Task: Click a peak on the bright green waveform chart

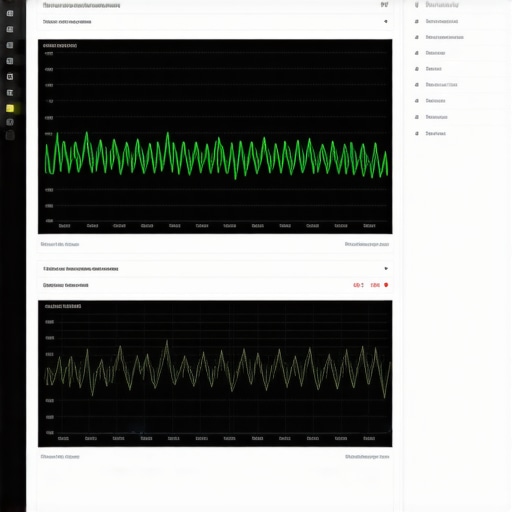Action: tap(168, 133)
